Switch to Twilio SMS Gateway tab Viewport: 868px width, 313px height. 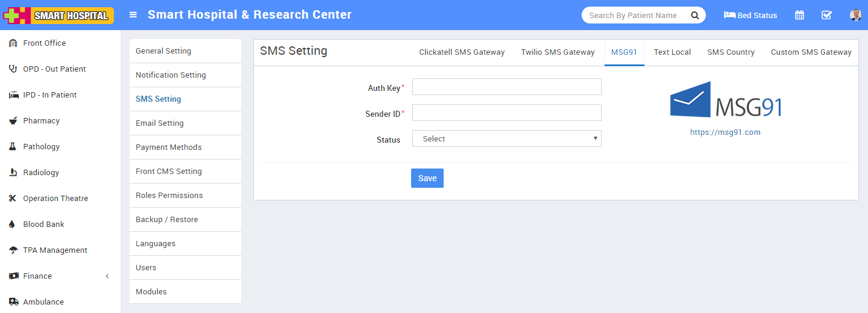[x=558, y=52]
